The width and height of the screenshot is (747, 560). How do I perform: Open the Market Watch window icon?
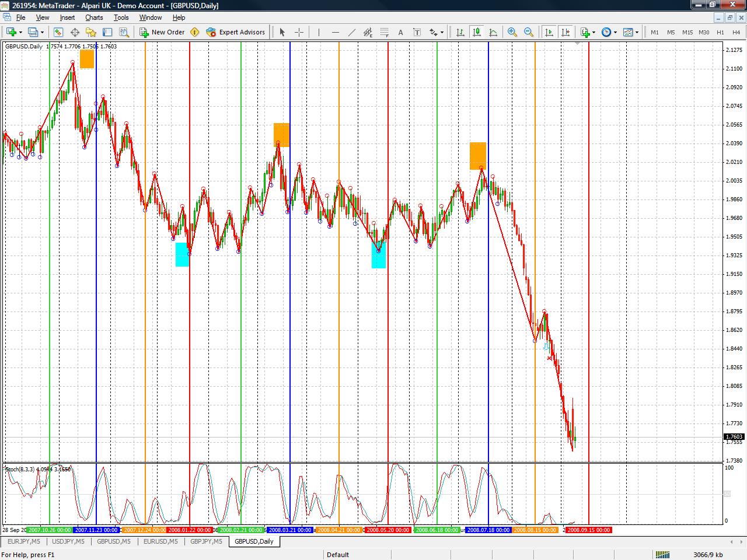point(58,32)
